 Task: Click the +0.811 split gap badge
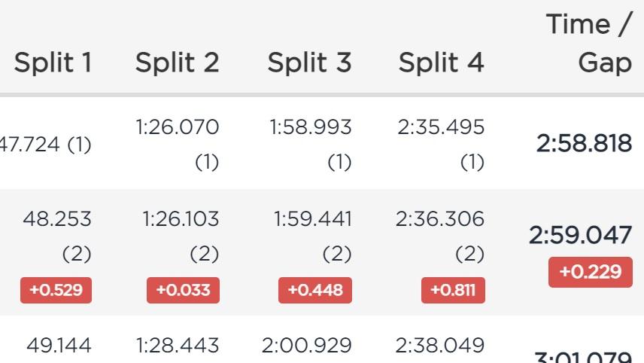(x=453, y=290)
